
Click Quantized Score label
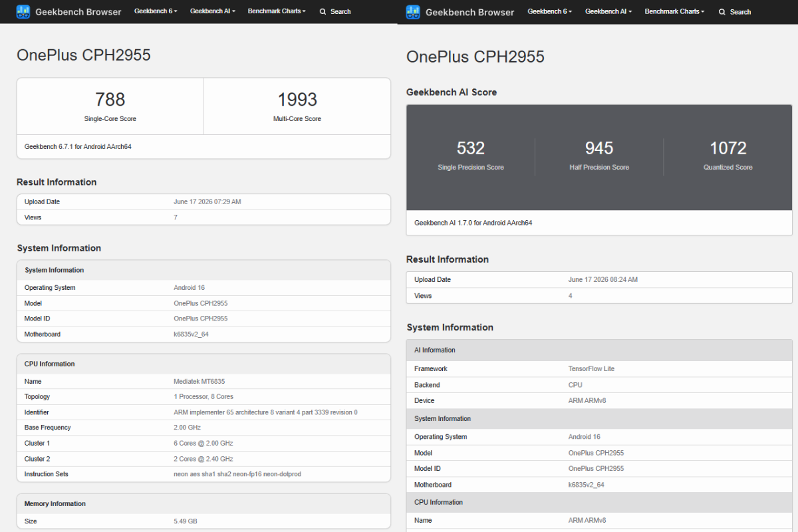tap(728, 168)
